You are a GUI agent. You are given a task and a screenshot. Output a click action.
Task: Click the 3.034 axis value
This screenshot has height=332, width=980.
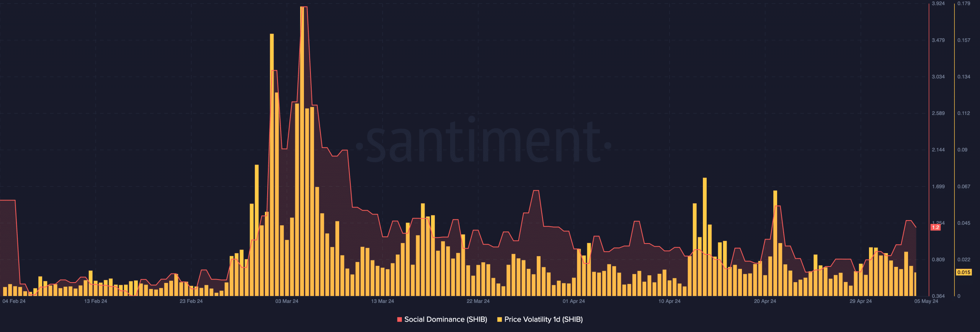pos(938,77)
